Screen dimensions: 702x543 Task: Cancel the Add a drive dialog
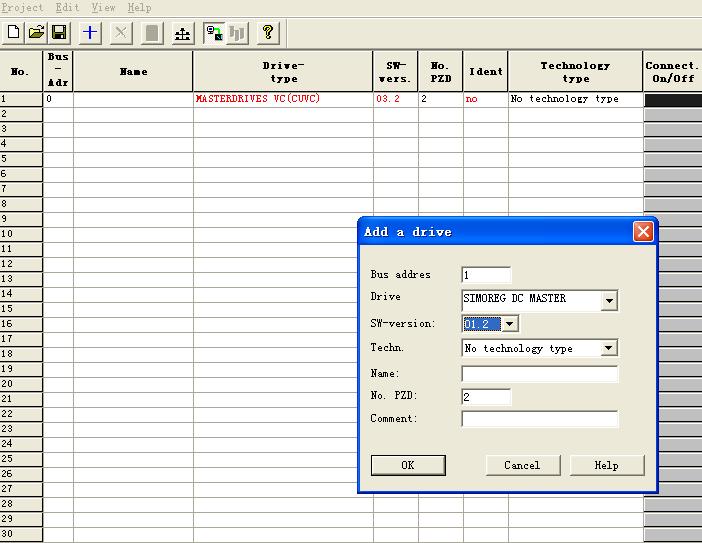point(522,465)
